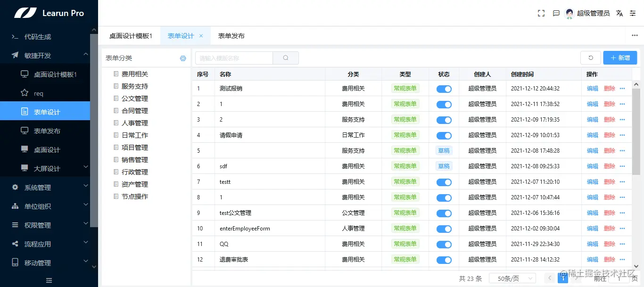644x287 pixels.
Task: Open the 50条/页 page size dropdown
Action: pos(512,278)
